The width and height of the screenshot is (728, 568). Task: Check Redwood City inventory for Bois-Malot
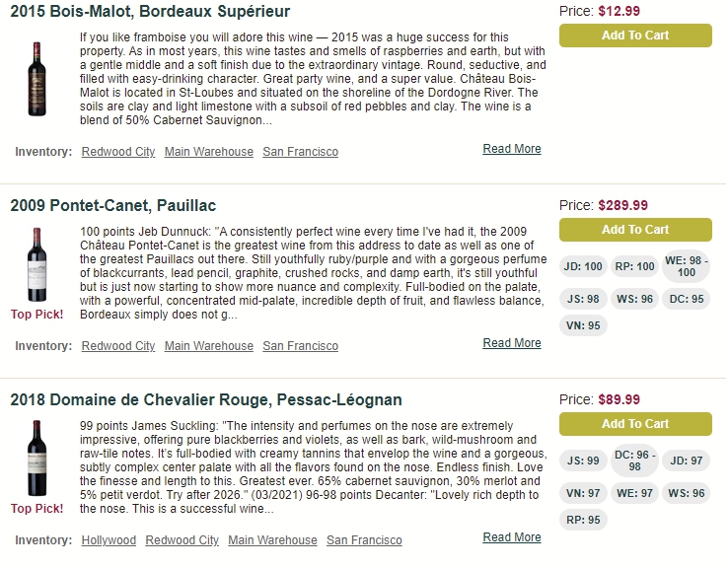pos(118,152)
